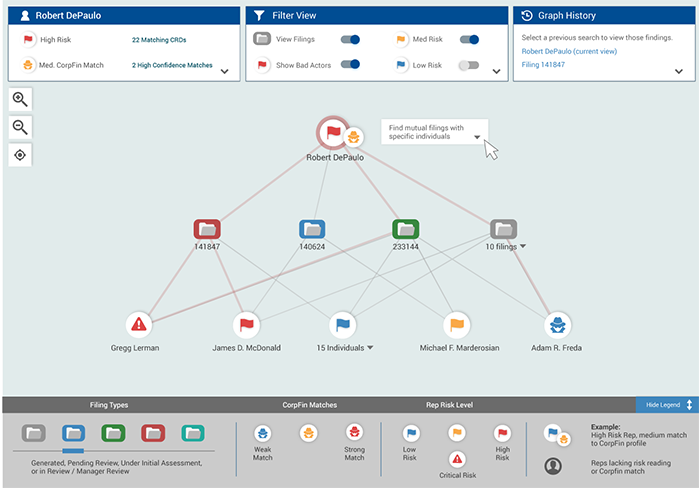
Task: Click the zoom out magnifier icon
Action: (x=20, y=127)
